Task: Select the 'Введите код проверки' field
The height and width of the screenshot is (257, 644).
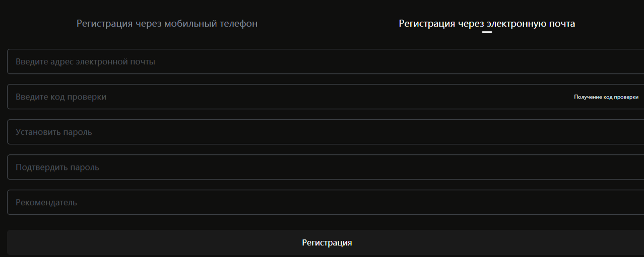Action: pos(287,97)
